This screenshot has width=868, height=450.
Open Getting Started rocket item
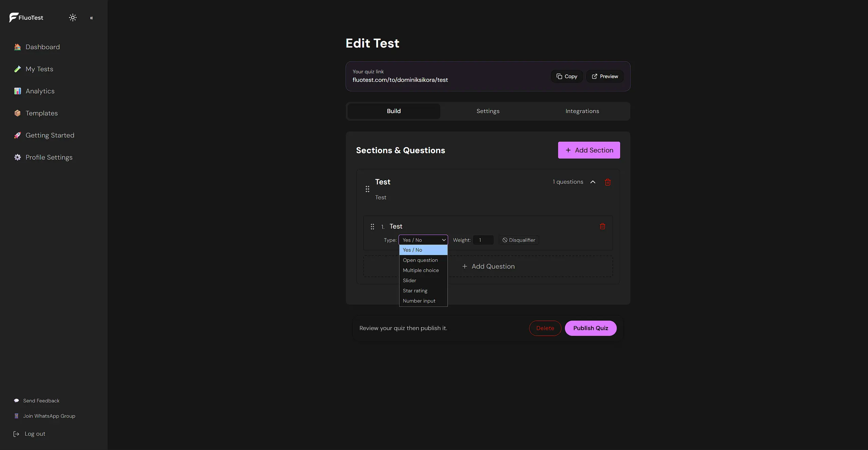point(44,135)
